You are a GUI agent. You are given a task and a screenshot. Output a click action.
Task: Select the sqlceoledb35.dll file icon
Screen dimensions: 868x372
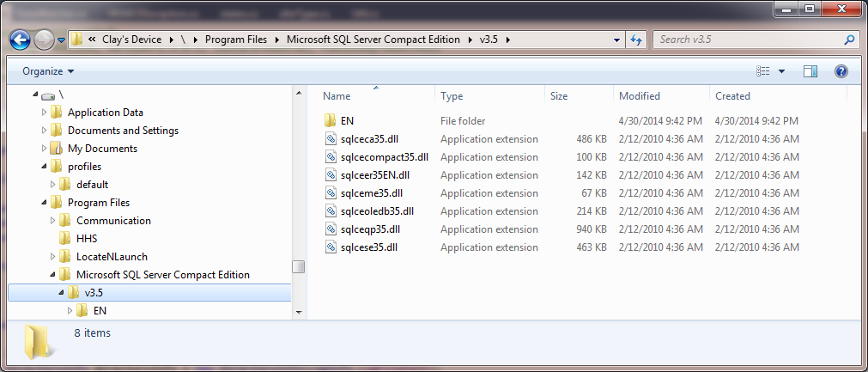click(x=331, y=211)
